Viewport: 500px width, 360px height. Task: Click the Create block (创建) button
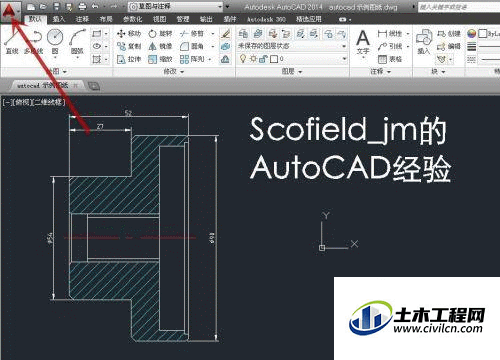[449, 33]
